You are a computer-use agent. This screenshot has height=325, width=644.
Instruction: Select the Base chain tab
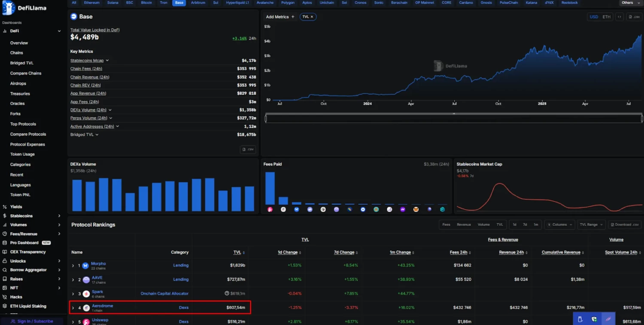179,3
